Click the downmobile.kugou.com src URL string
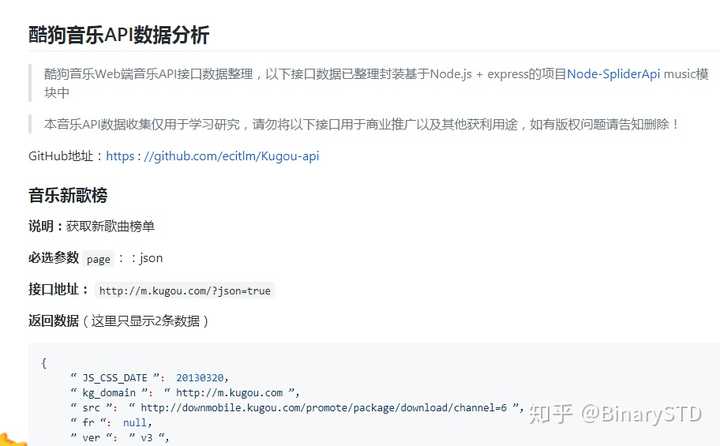 [x=324, y=407]
